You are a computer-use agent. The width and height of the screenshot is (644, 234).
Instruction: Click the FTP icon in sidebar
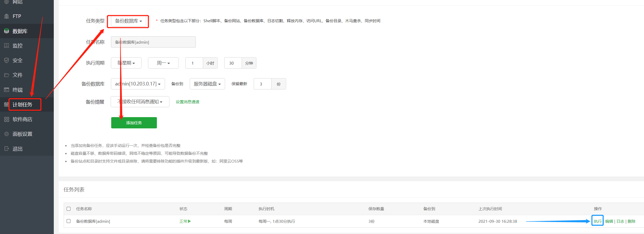click(x=7, y=16)
